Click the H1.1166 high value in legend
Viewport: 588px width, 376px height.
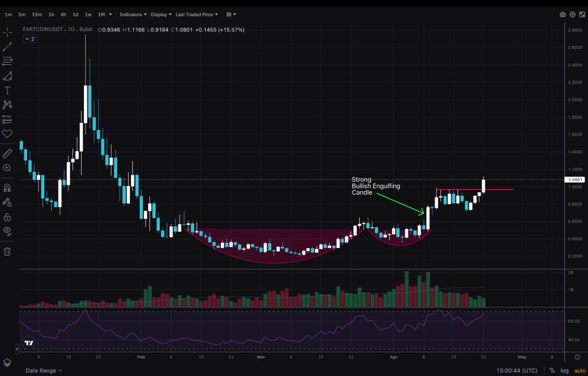pyautogui.click(x=134, y=30)
